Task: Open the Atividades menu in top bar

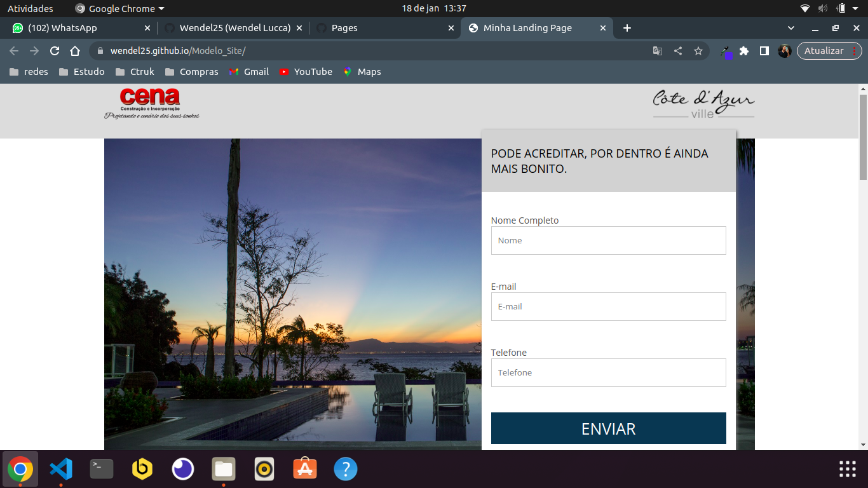Action: click(31, 8)
